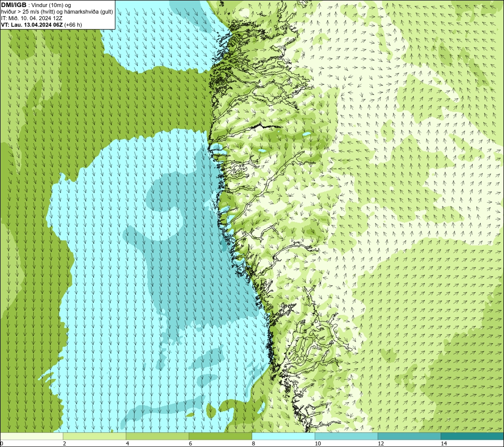The width and height of the screenshot is (504, 447).
Task: Click the '8' label on the color scale
Action: [x=254, y=443]
